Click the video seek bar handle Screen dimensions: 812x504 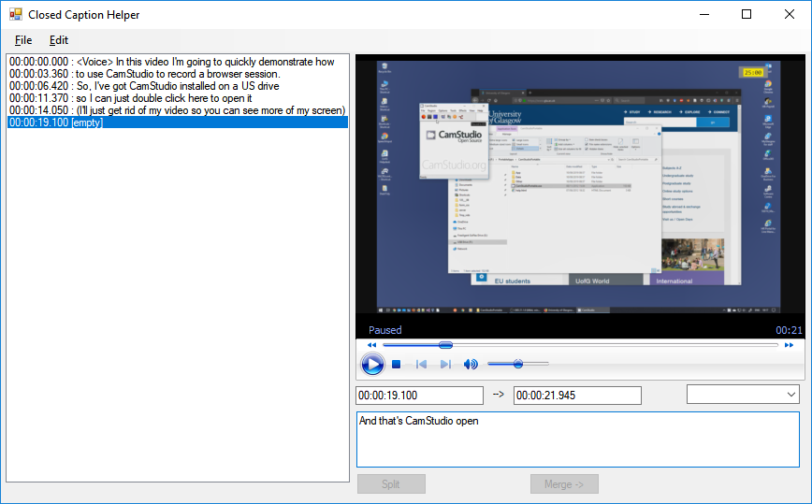(445, 345)
